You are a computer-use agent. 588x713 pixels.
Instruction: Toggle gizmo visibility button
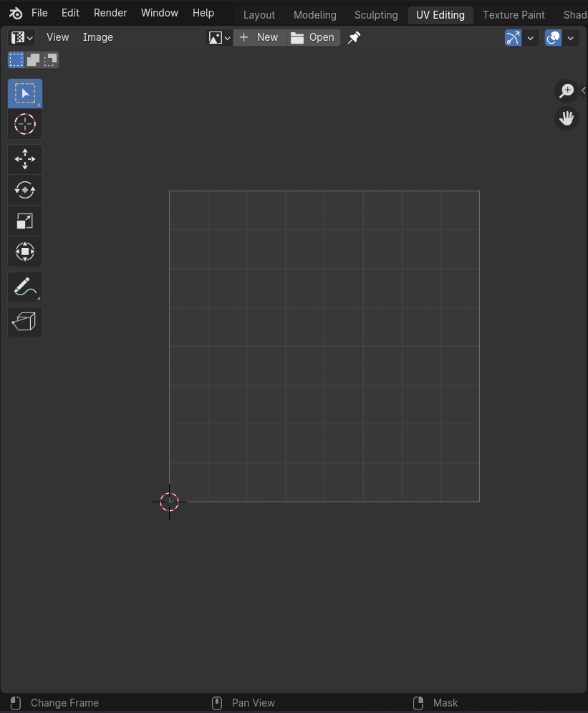[x=513, y=38]
